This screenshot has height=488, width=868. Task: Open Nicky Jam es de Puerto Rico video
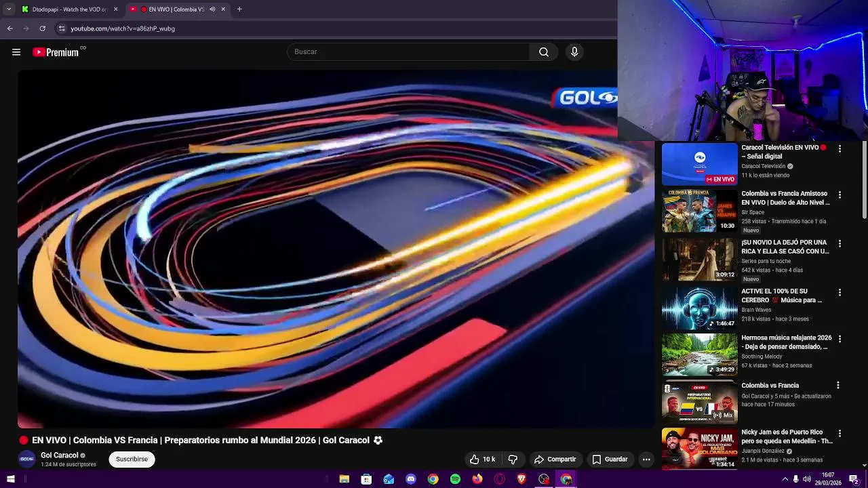point(787,436)
